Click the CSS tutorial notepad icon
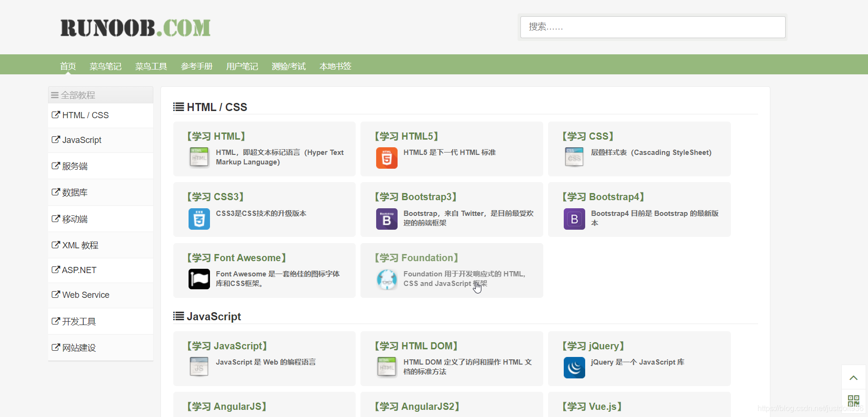 tap(574, 158)
